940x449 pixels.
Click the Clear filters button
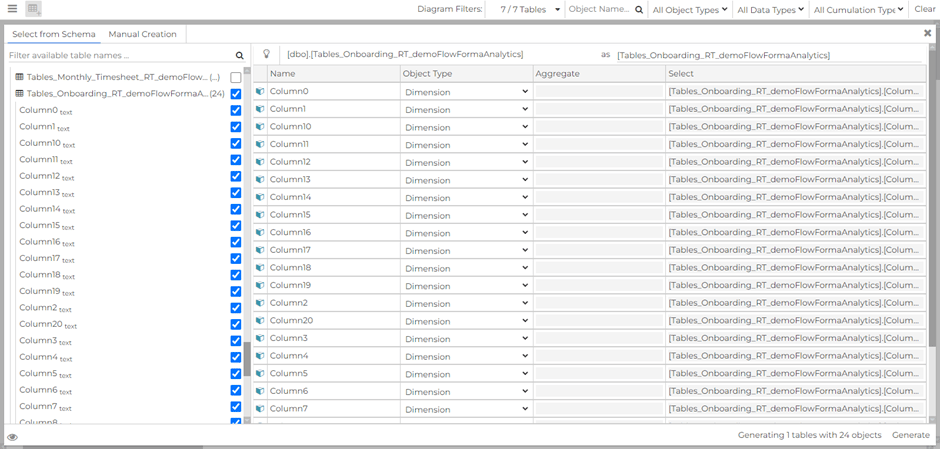[924, 10]
